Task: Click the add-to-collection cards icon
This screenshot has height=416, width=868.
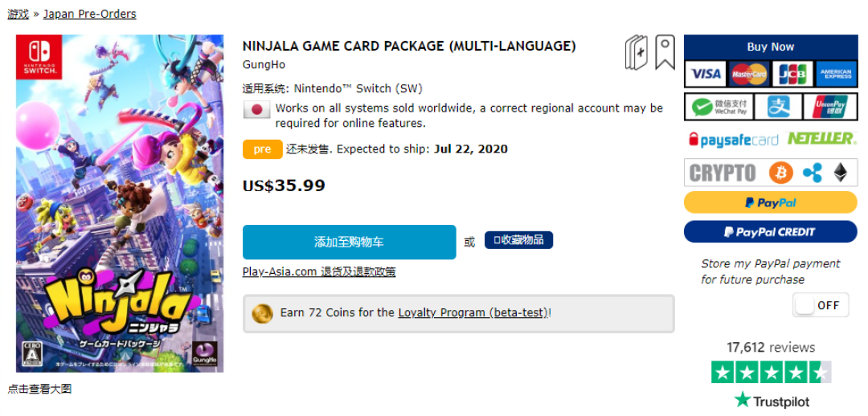Action: click(636, 52)
